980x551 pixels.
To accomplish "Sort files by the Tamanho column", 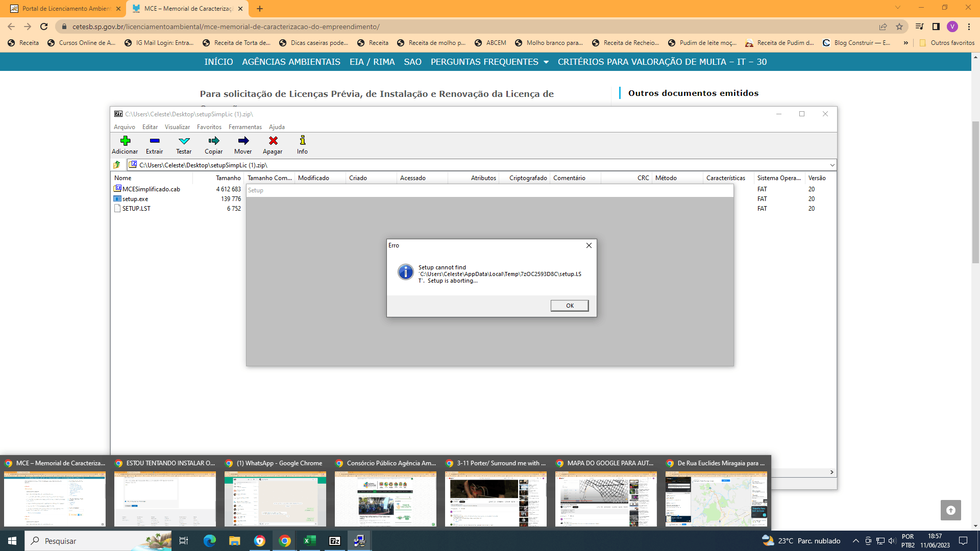I will [x=228, y=178].
